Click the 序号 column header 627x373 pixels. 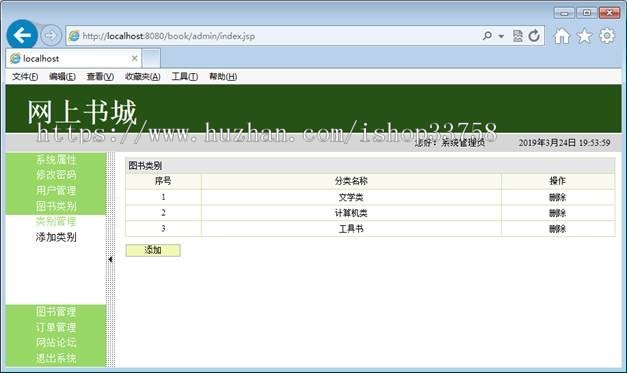163,181
